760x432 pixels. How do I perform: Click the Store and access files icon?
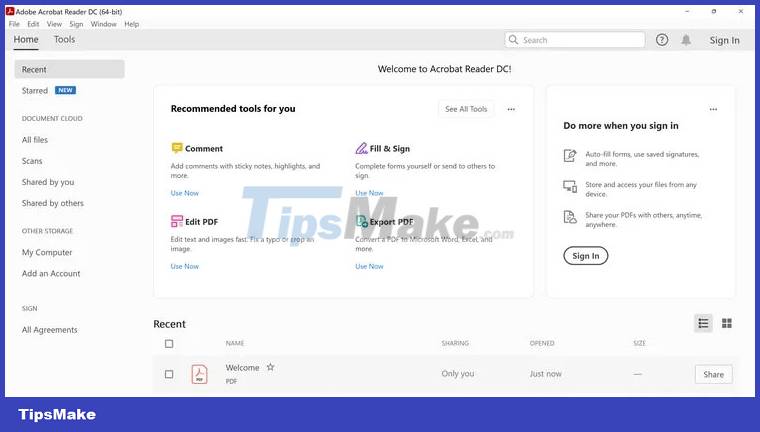click(570, 186)
